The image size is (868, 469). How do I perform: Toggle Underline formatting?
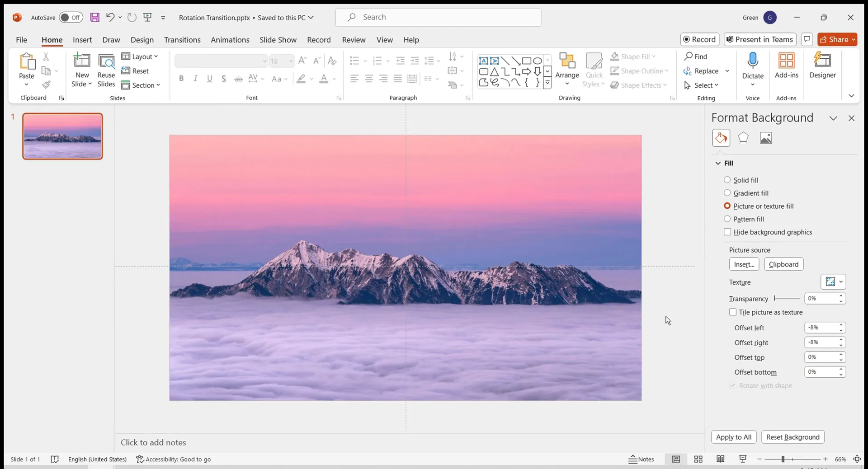click(x=210, y=79)
